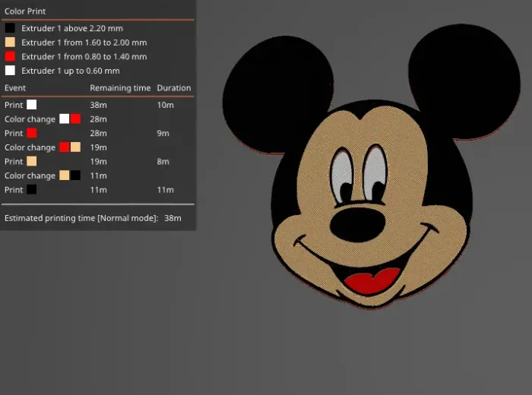Click tan swatch in red-to-tan Color change row

(x=76, y=147)
